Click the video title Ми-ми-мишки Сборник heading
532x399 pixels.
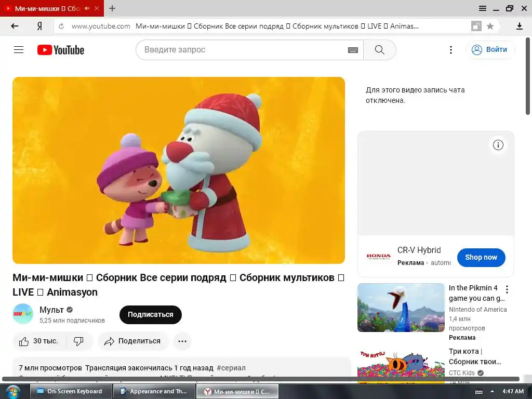coord(179,285)
